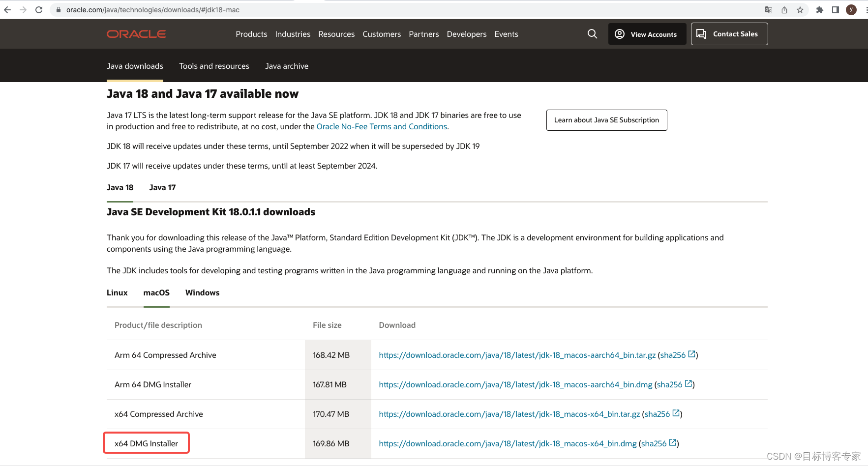Click the File size column header
The height and width of the screenshot is (466, 868).
327,325
